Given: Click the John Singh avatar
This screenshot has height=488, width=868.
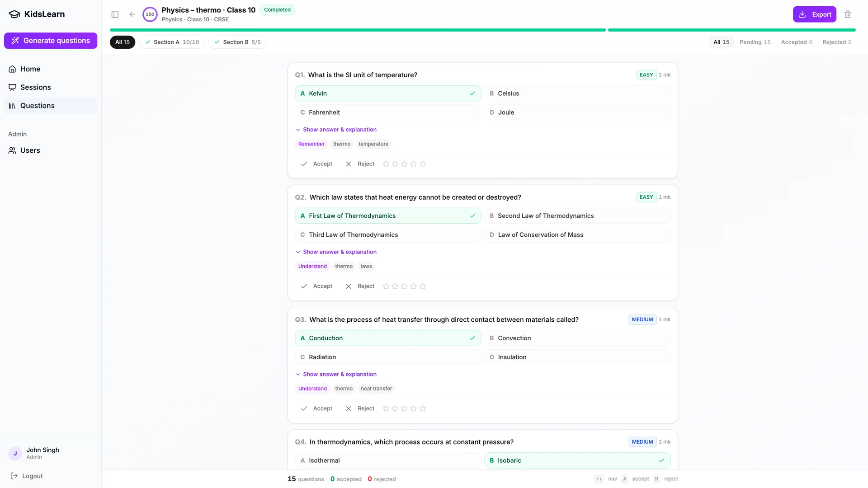Looking at the screenshot, I should point(15,453).
